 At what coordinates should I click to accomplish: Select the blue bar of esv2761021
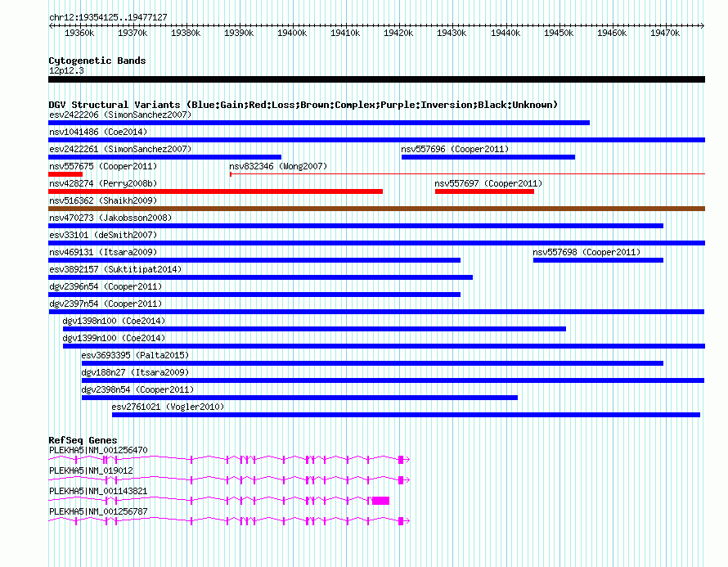tap(407, 415)
